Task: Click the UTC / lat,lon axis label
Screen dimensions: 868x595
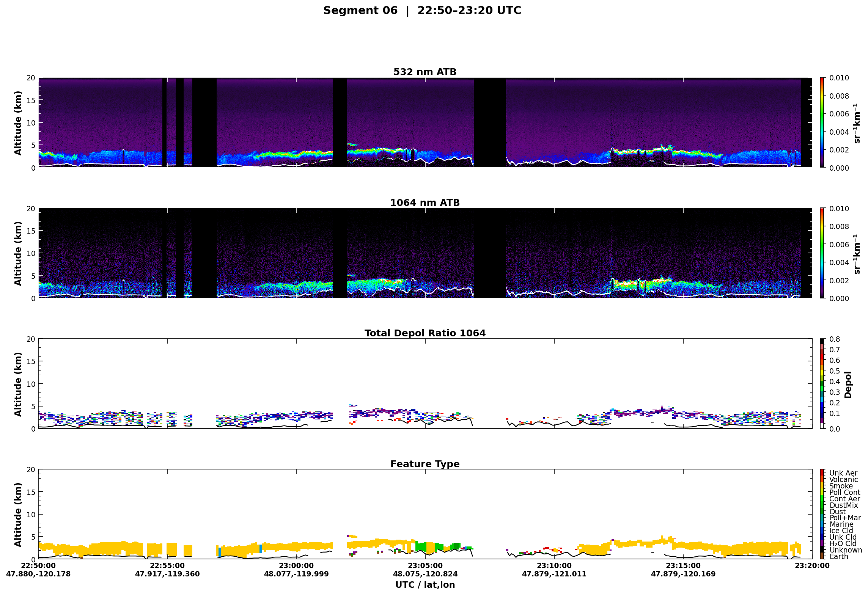Action: click(x=425, y=585)
